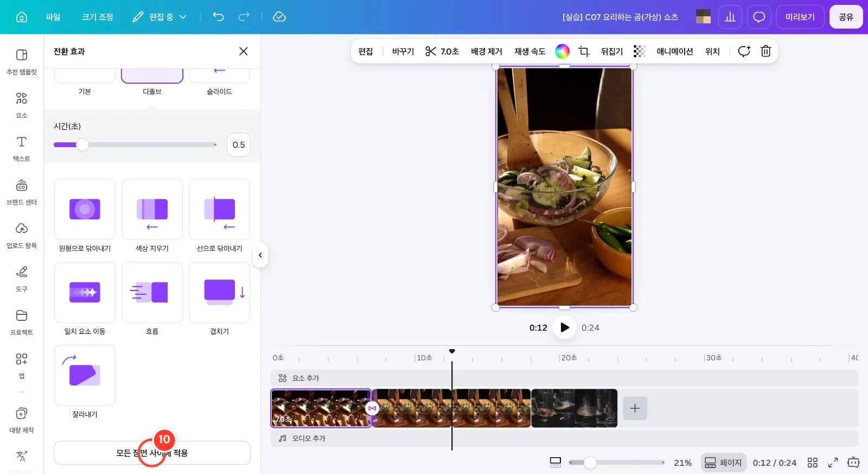Image resolution: width=868 pixels, height=474 pixels.
Task: Toggle the 페이지 view button
Action: click(723, 463)
